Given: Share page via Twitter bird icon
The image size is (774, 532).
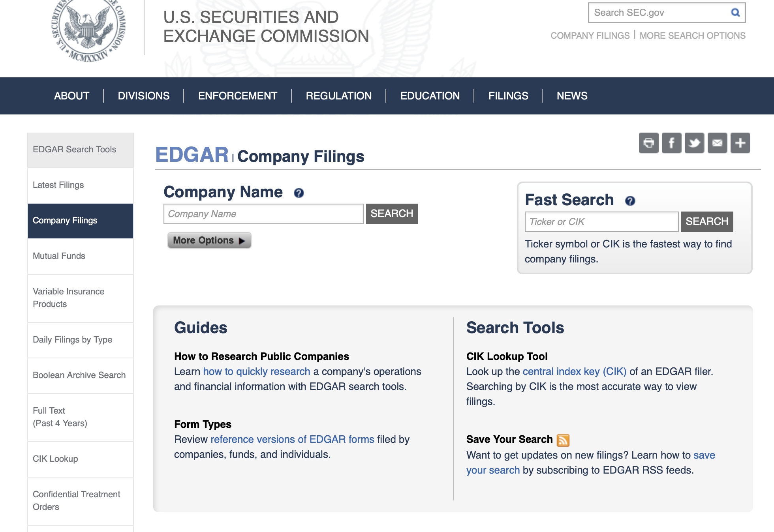Looking at the screenshot, I should (x=694, y=143).
